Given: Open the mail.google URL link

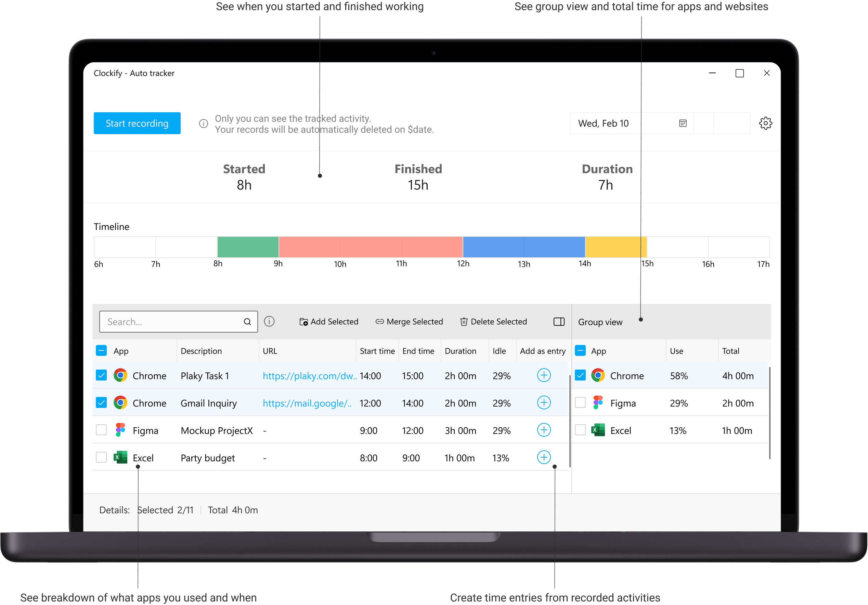Looking at the screenshot, I should pos(307,403).
